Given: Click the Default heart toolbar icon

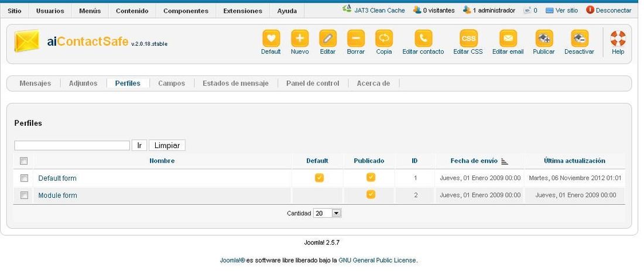Looking at the screenshot, I should (270, 39).
